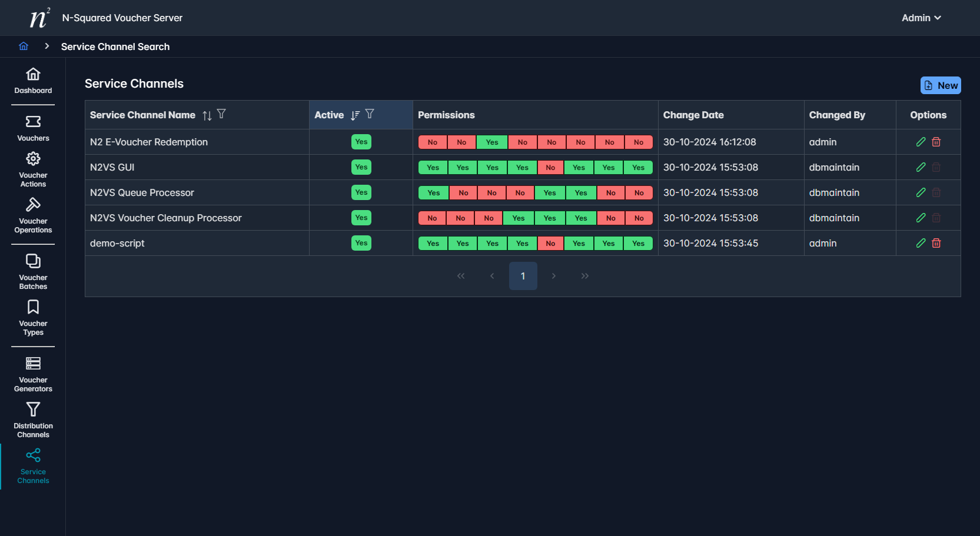Viewport: 980px width, 536px height.
Task: Toggle sort order on Active column
Action: 355,115
